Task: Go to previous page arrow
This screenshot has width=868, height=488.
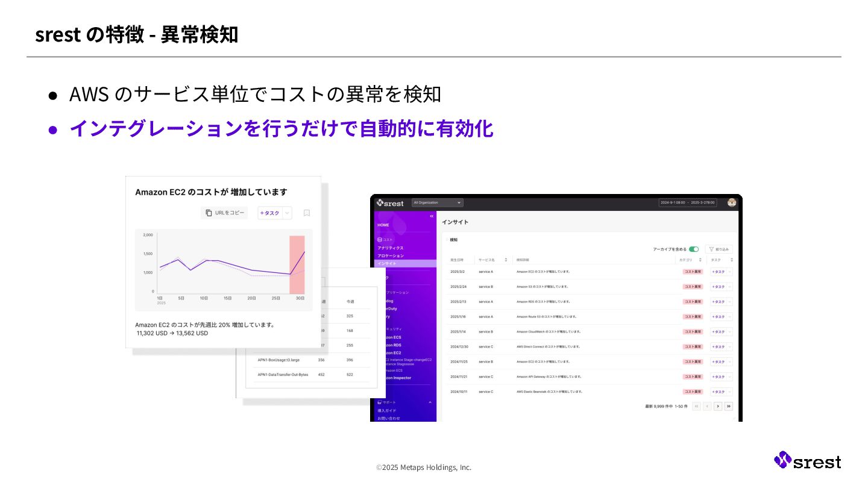Action: (707, 406)
